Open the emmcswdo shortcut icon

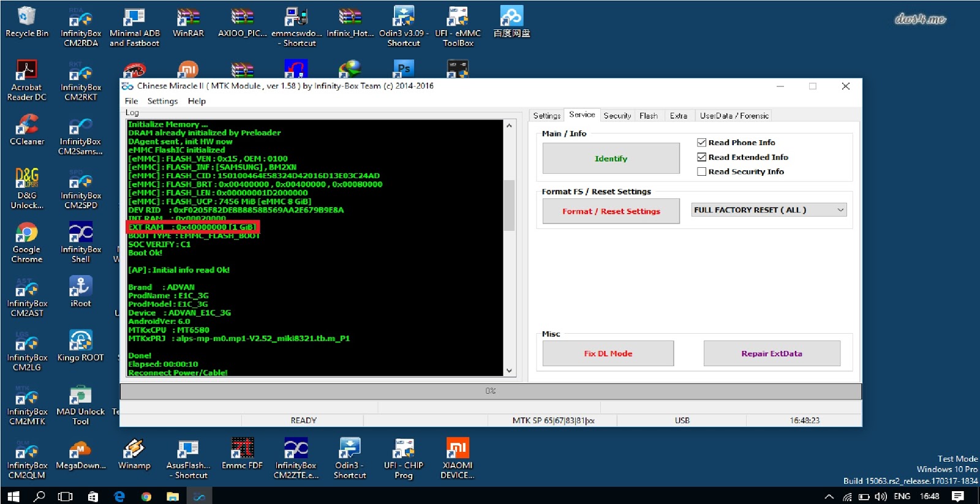coord(296,27)
